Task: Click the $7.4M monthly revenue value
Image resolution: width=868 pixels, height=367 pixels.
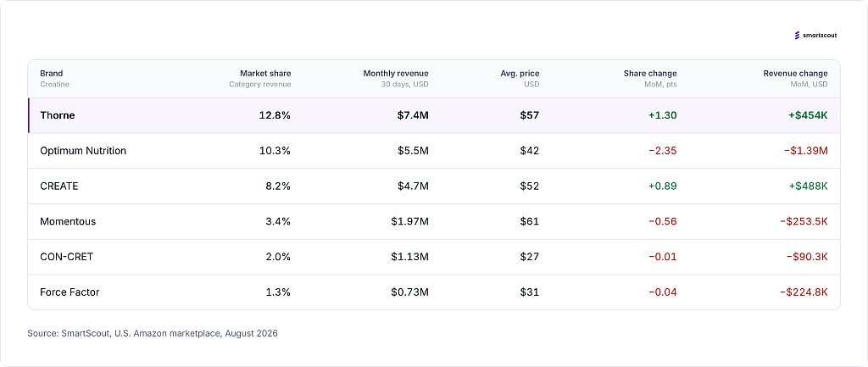Action: pyautogui.click(x=413, y=115)
